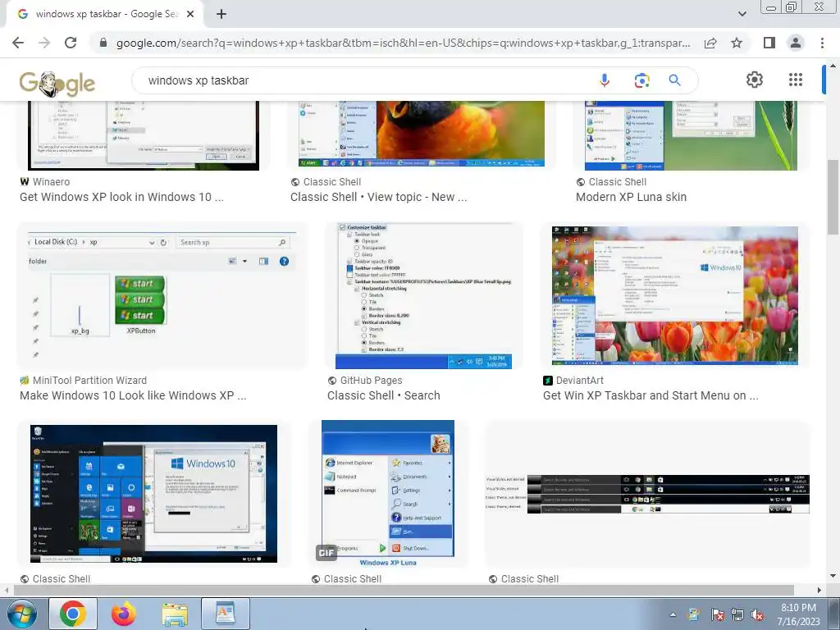Click the 'Winaero' source label
The height and width of the screenshot is (630, 840).
[51, 182]
